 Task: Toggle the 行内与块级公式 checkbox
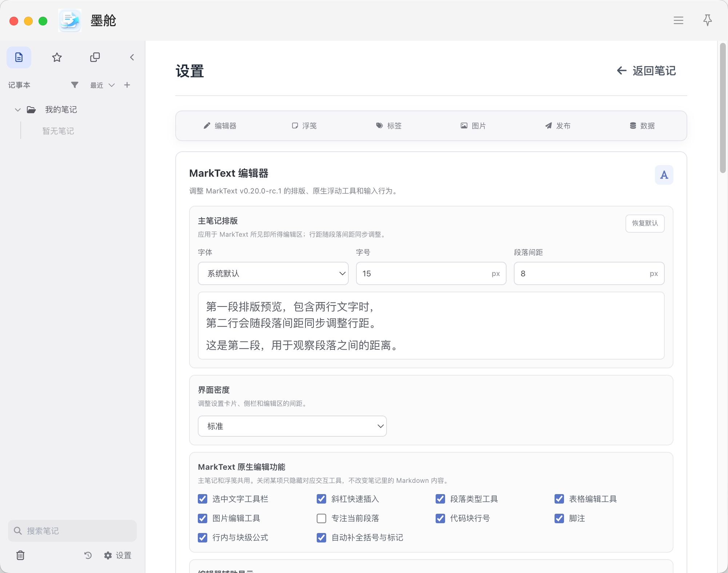coord(203,537)
